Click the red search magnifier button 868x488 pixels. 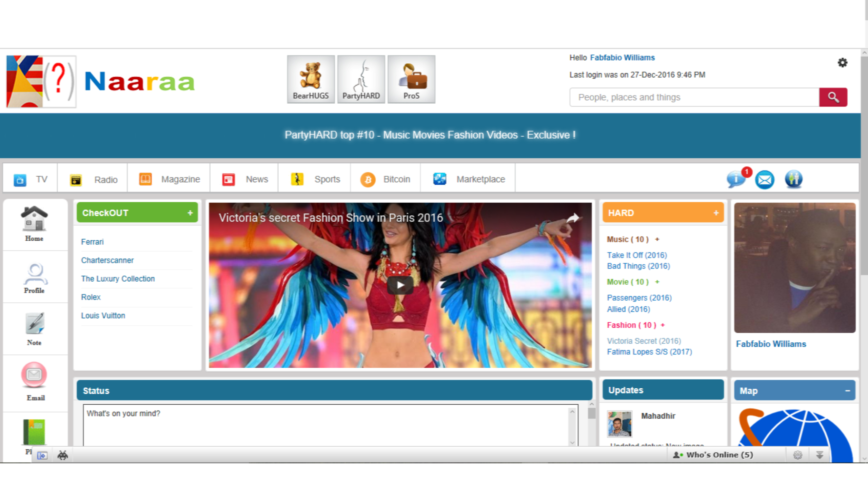coord(833,97)
